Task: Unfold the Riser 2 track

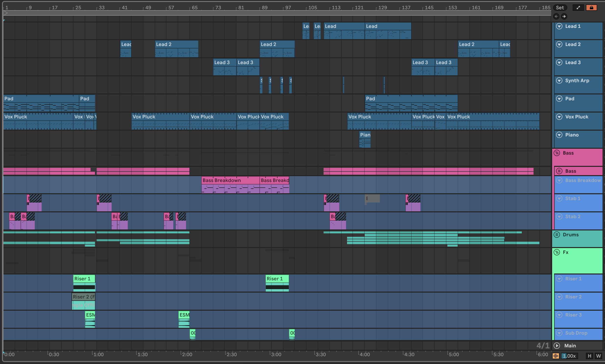Action: pyautogui.click(x=559, y=297)
